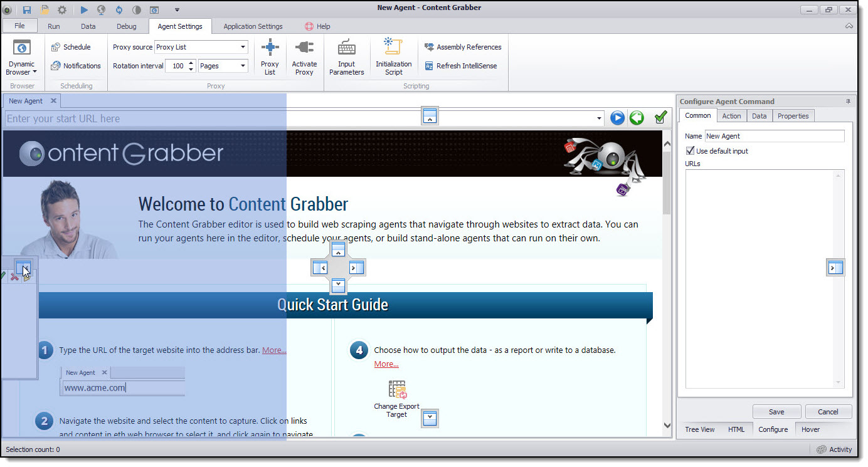Viewport: 868px width, 467px height.
Task: Pin the Configure Agent Command panel
Action: [848, 101]
